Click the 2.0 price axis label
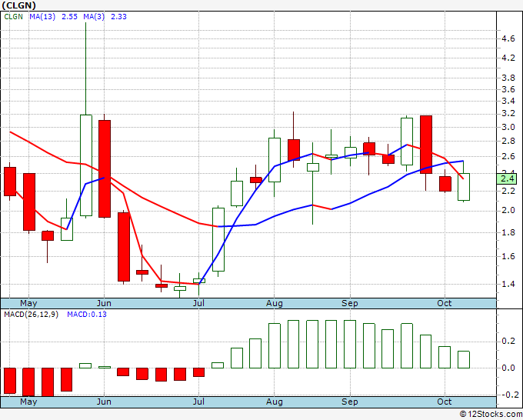This screenshot has width=523, height=420. tap(508, 211)
